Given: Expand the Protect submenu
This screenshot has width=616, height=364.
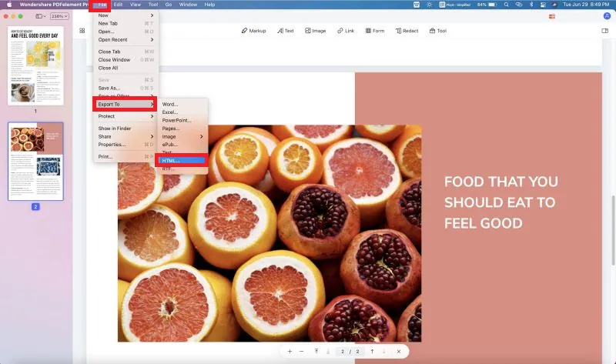Looking at the screenshot, I should pos(126,116).
